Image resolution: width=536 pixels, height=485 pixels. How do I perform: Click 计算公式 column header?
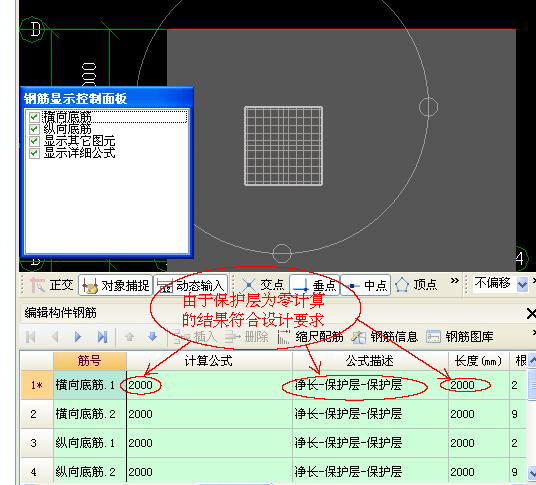click(x=209, y=361)
